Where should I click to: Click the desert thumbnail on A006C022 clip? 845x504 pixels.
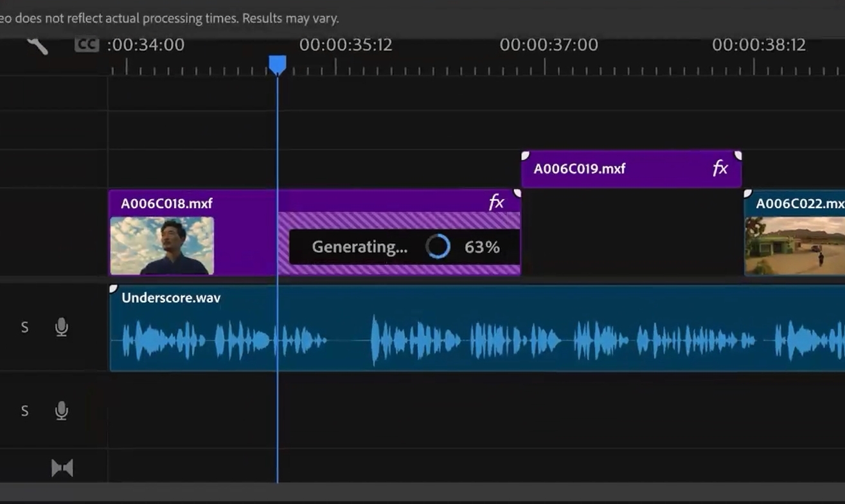795,246
